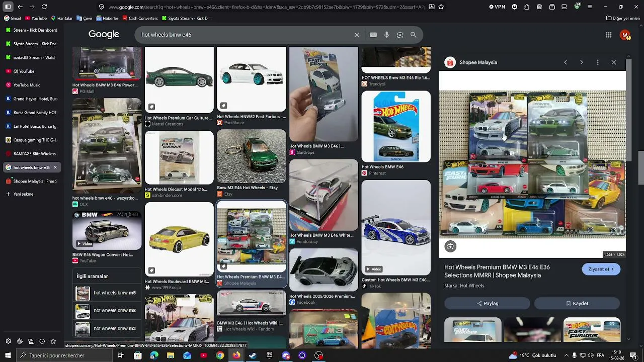Click the Google logo
The width and height of the screenshot is (644, 362).
point(104,34)
